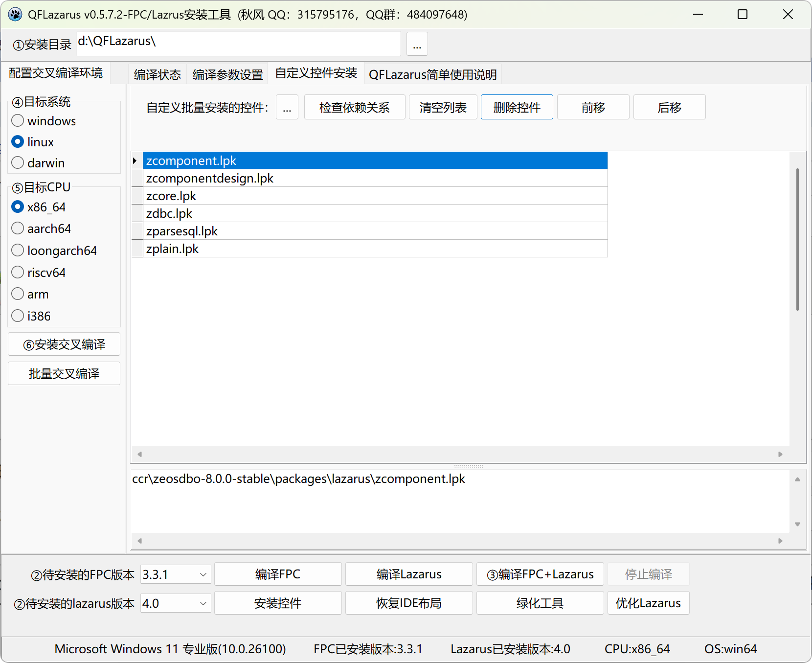Open the lazarus version dropdown
The height and width of the screenshot is (663, 812).
click(x=203, y=603)
